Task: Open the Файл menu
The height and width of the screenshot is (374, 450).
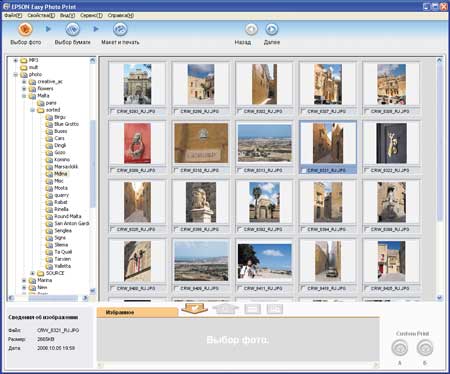Action: coord(13,15)
